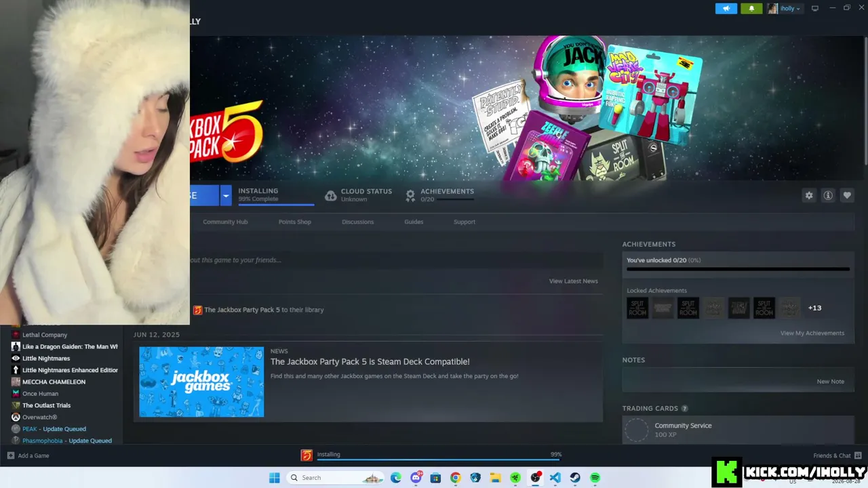Read the Steam Deck Compatible news headline
The image size is (868, 488).
pos(370,362)
